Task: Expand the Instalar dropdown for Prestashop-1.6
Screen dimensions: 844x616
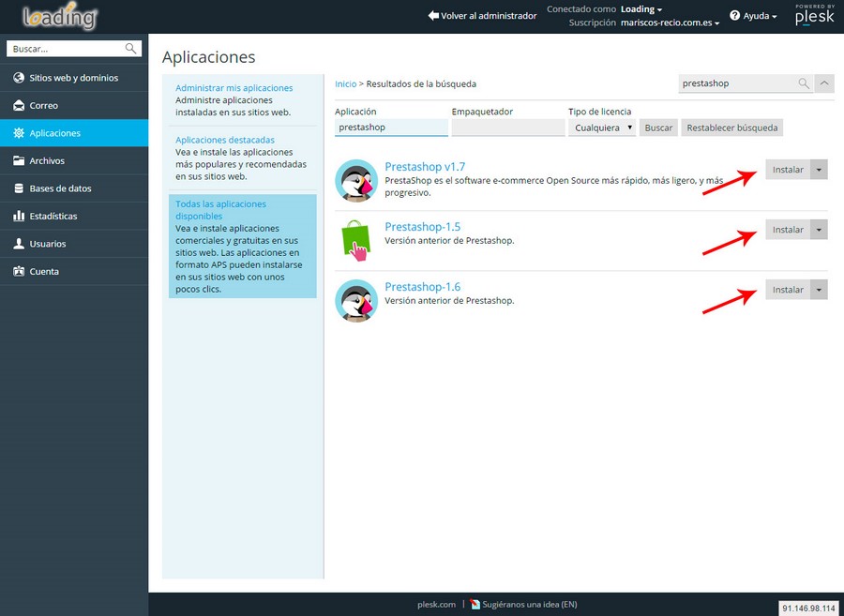Action: [819, 290]
